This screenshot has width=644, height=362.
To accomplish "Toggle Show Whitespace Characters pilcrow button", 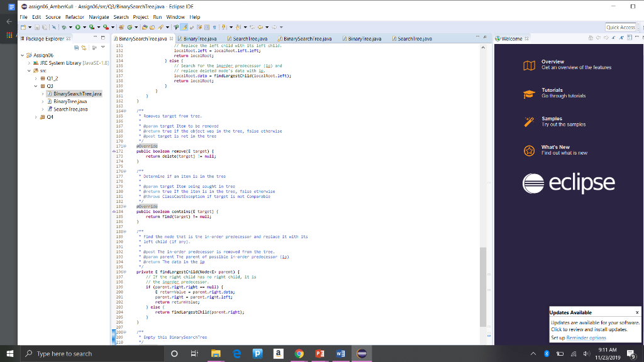I will pyautogui.click(x=214, y=27).
